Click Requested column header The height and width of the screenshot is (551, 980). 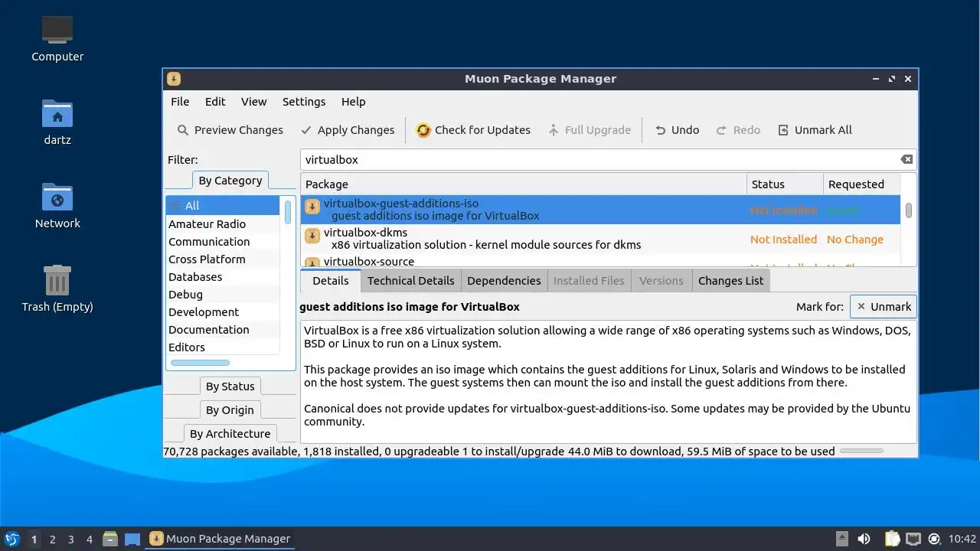coord(862,184)
